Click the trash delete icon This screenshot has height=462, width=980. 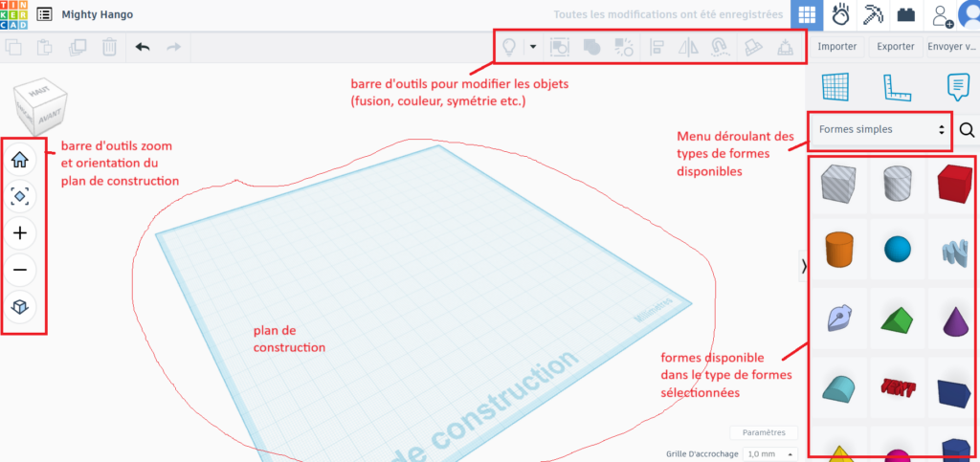110,46
